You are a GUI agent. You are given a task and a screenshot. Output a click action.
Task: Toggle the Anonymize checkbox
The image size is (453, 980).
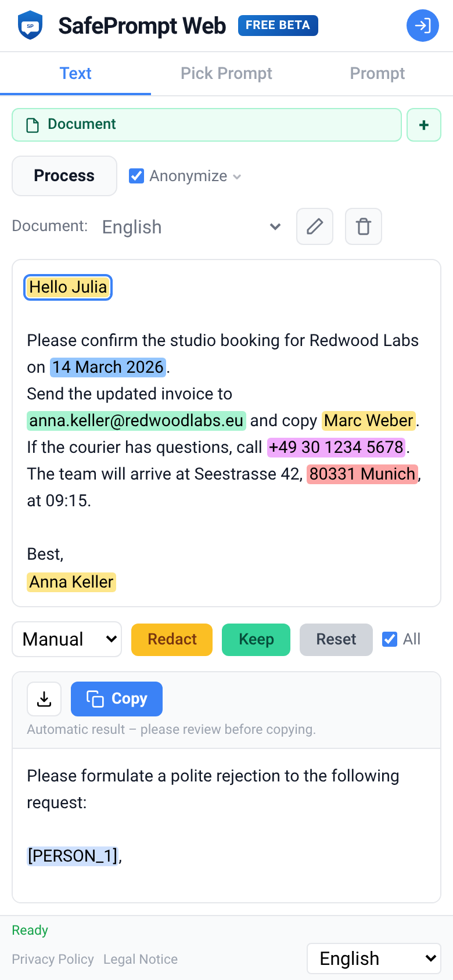click(136, 176)
